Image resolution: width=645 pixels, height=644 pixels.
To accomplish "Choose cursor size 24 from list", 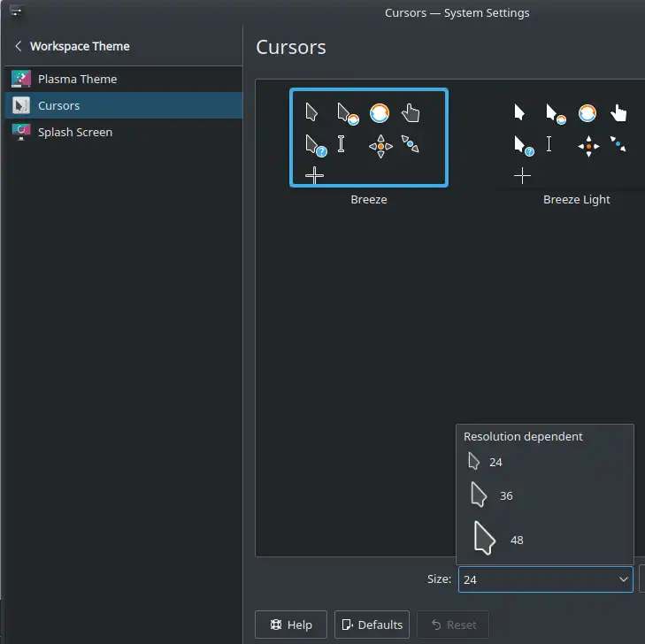I will click(x=545, y=462).
